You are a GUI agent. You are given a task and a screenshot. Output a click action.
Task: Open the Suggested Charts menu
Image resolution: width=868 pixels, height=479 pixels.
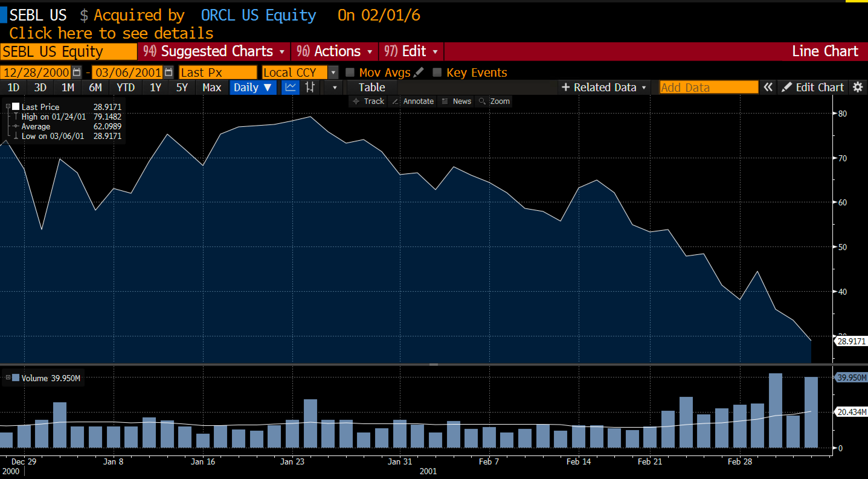pos(214,51)
